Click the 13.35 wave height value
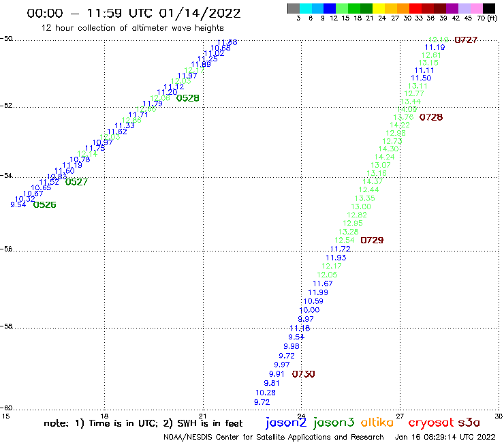 click(365, 198)
